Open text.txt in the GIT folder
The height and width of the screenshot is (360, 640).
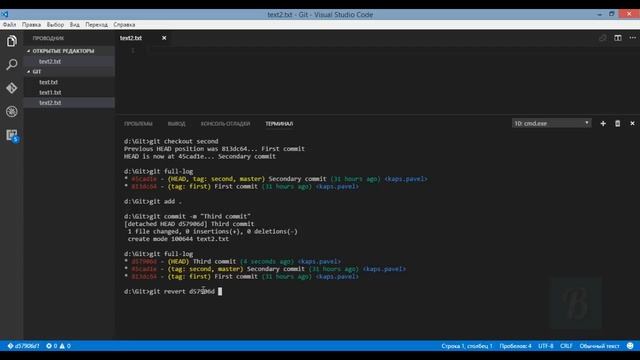point(69,82)
